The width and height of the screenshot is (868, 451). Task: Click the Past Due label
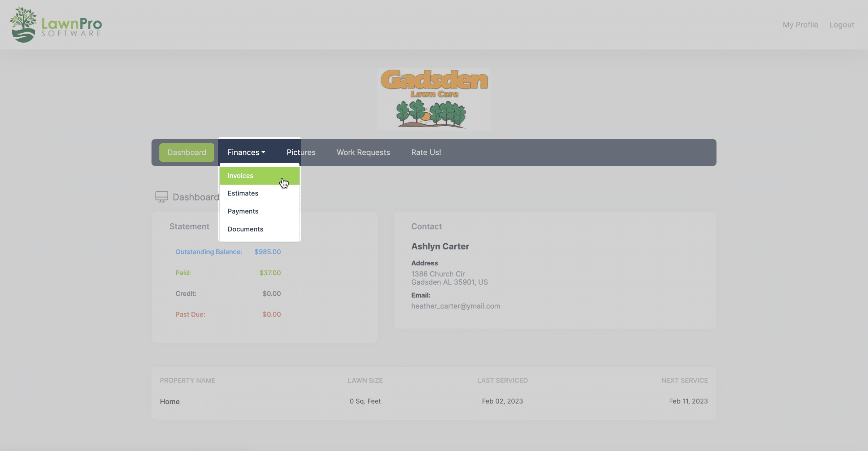tap(190, 314)
